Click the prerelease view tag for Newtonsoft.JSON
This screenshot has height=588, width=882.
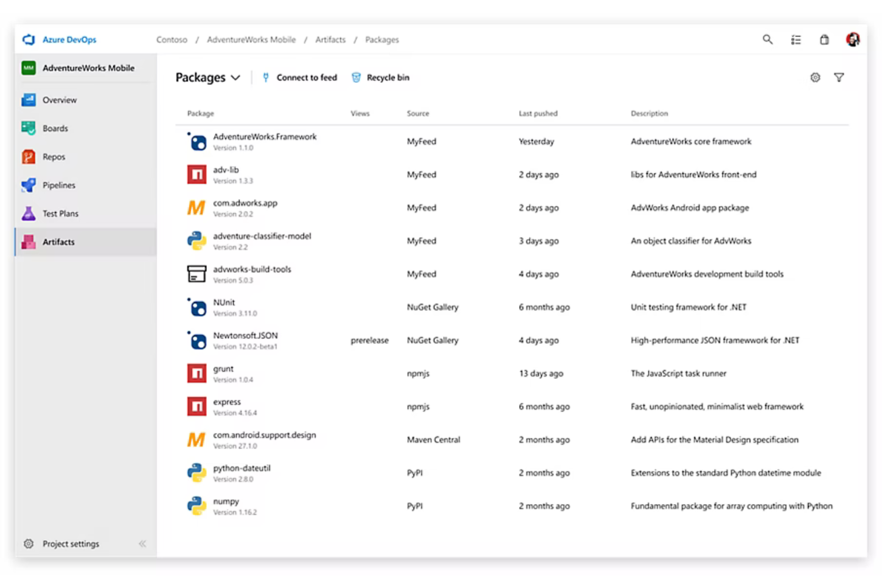point(369,341)
